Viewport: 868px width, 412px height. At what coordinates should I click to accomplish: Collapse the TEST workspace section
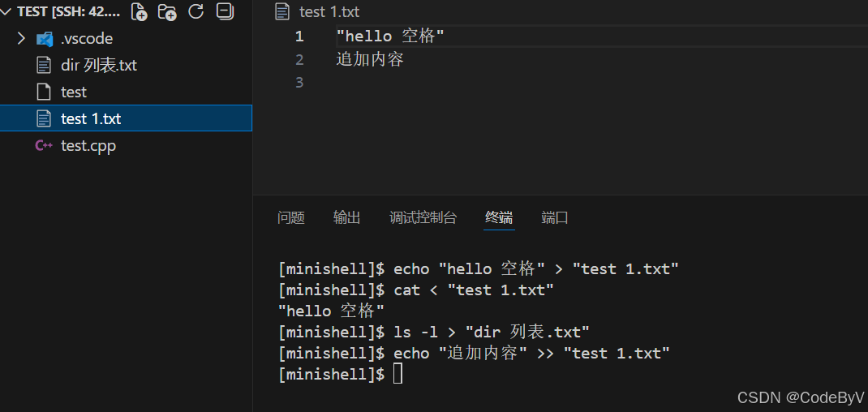point(7,12)
